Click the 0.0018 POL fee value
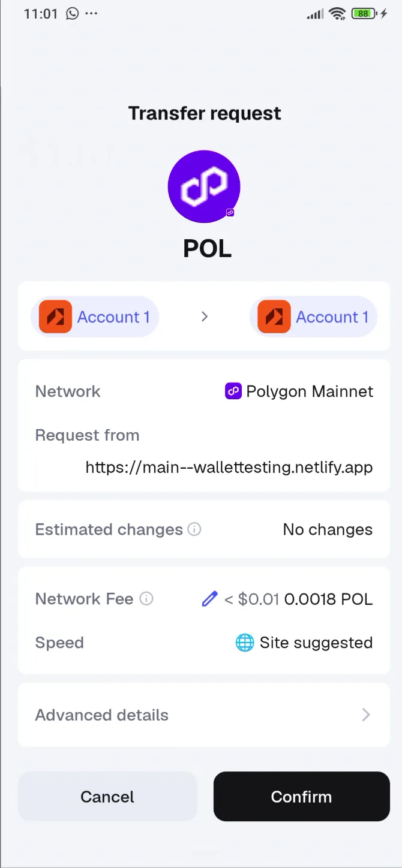The height and width of the screenshot is (868, 402). (x=329, y=598)
